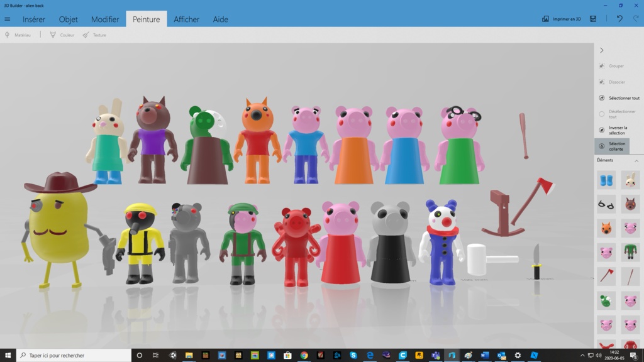Click the Grouper button

pos(611,65)
